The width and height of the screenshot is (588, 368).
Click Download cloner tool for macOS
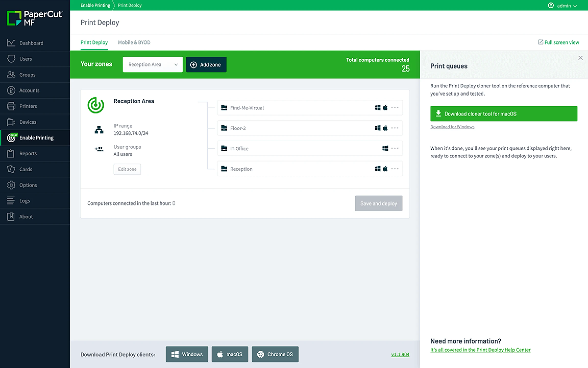click(504, 114)
